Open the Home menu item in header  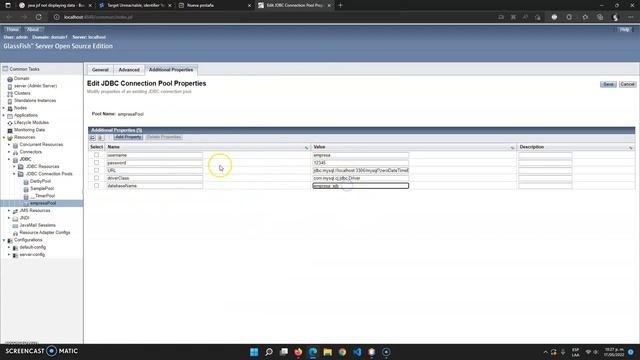(x=12, y=29)
